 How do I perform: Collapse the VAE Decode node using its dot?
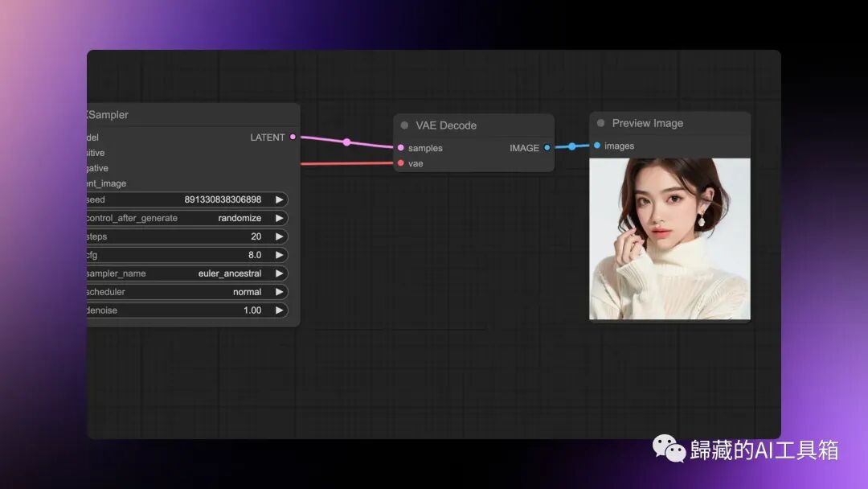click(404, 125)
